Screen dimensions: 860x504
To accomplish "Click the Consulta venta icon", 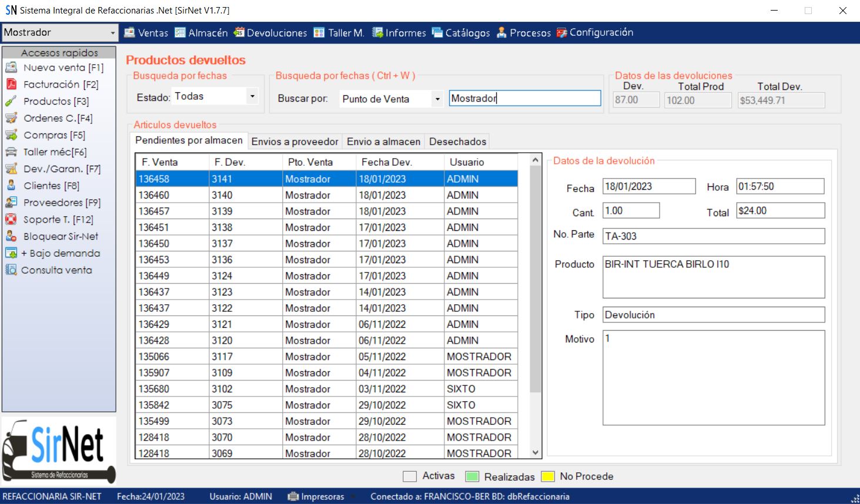I will tap(11, 270).
